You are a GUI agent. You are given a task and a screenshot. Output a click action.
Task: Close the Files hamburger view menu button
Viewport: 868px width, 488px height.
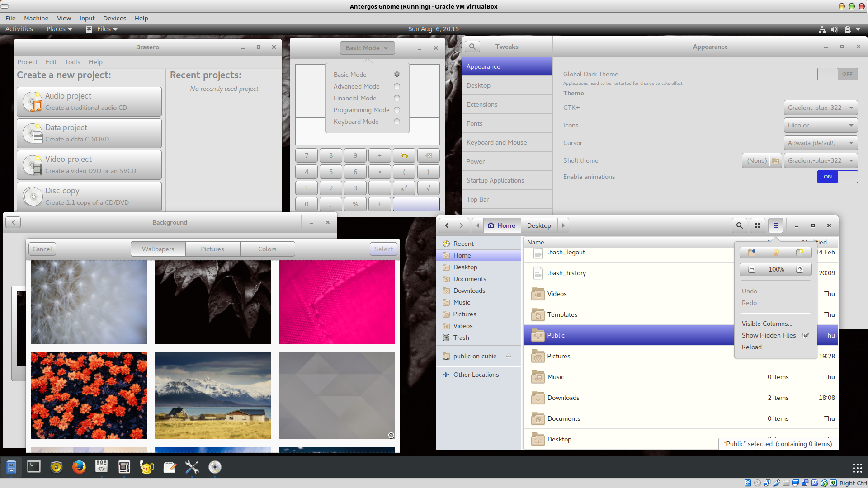(776, 225)
